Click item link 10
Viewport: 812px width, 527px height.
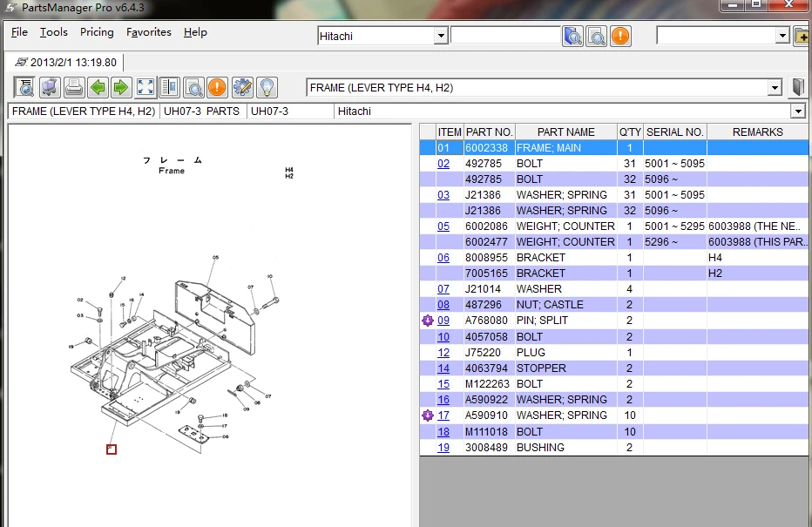point(443,337)
